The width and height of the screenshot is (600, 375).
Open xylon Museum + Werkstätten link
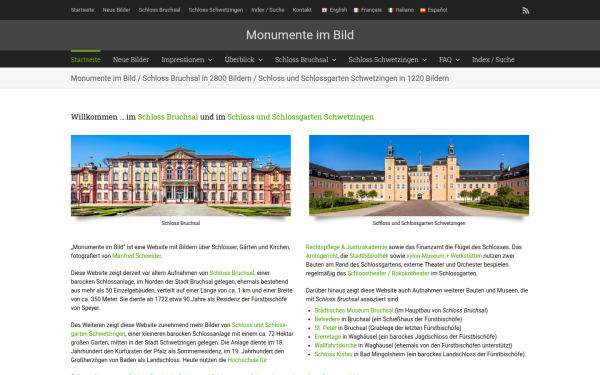(x=444, y=256)
